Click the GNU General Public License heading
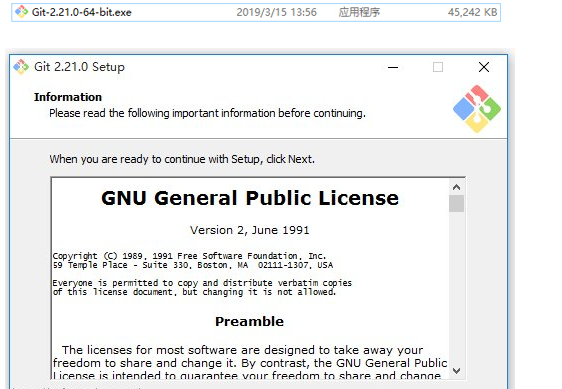562x389 pixels. [250, 198]
